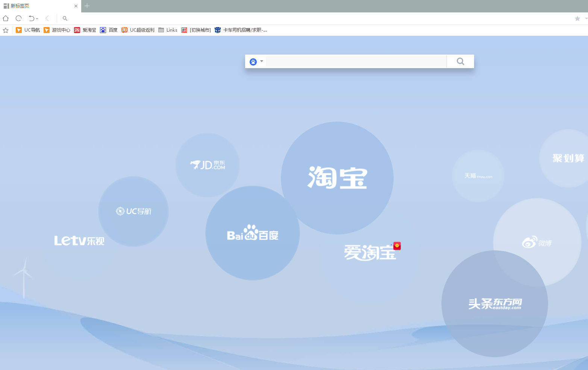588x370 pixels.
Task: Open the 游戏中心 bookmark
Action: pos(57,30)
